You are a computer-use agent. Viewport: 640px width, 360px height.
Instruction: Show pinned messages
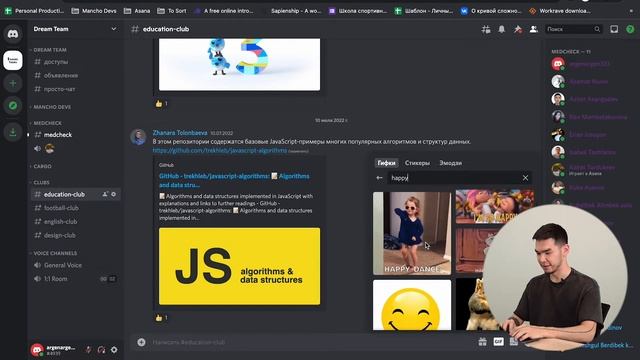[518, 29]
